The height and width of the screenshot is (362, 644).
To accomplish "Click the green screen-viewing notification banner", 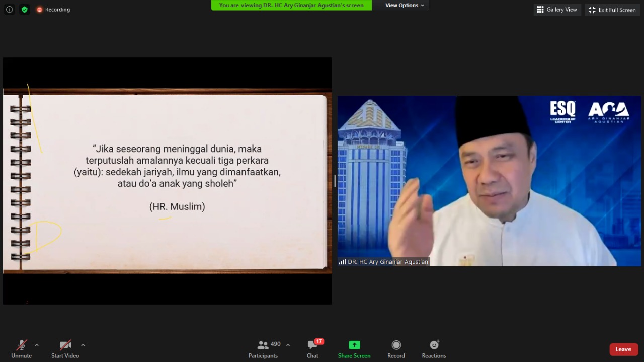I will [291, 5].
